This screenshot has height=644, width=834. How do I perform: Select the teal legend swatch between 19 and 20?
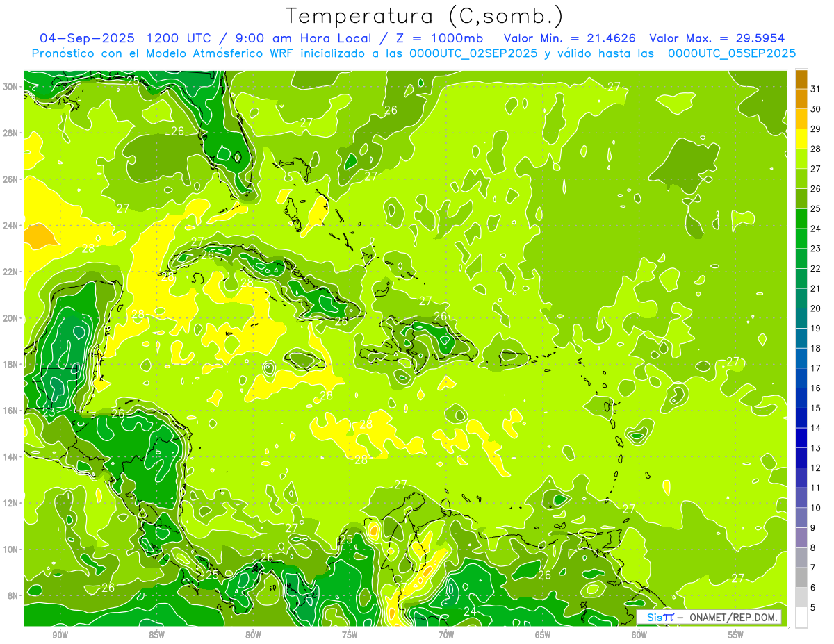tap(801, 318)
